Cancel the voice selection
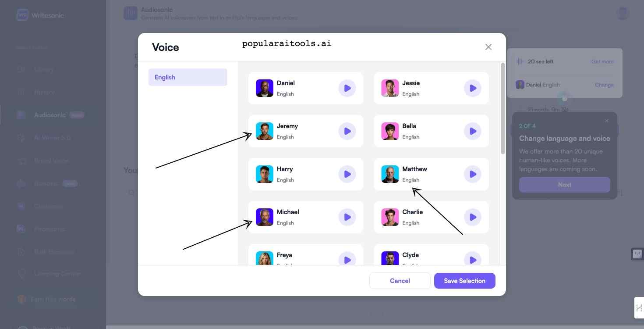The height and width of the screenshot is (329, 644). point(400,281)
